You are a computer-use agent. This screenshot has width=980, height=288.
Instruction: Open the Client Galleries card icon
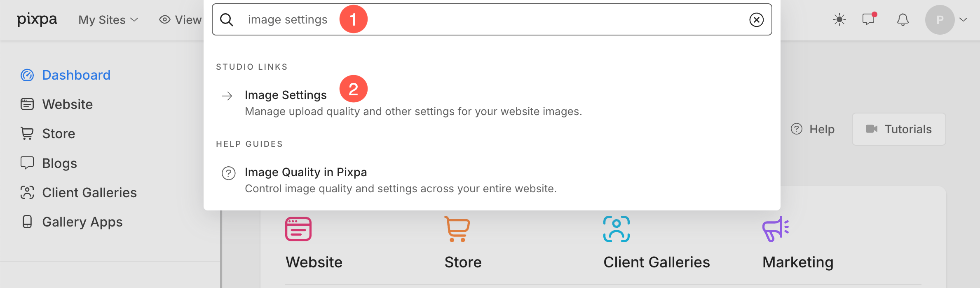click(617, 229)
